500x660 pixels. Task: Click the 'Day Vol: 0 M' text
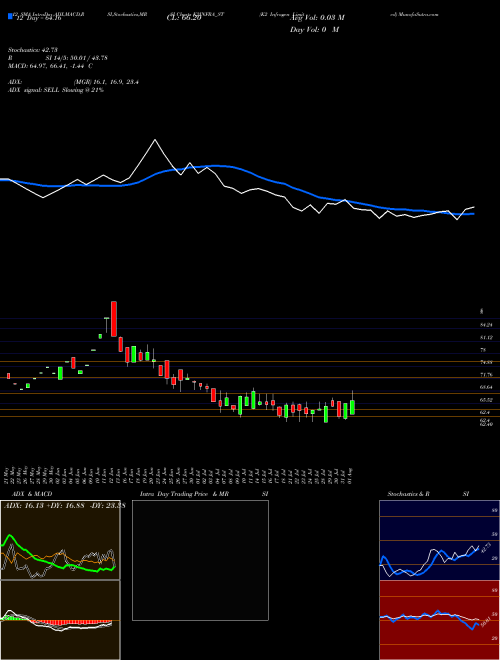pyautogui.click(x=314, y=30)
